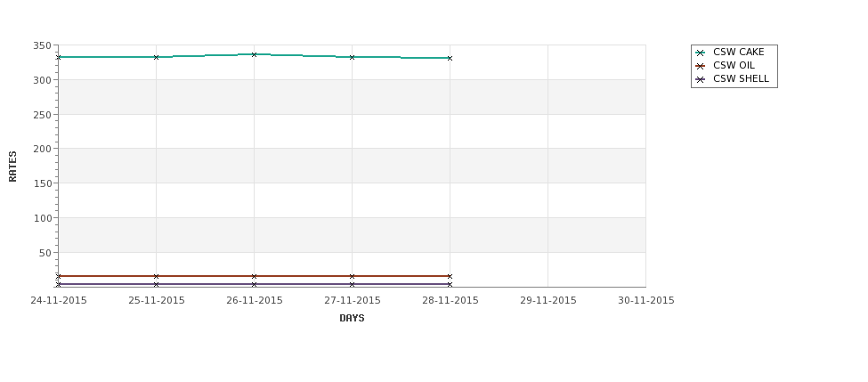Select CSW CAKE data point on 26-11-2015
Screen dimensions: 868x382
[x=254, y=55]
